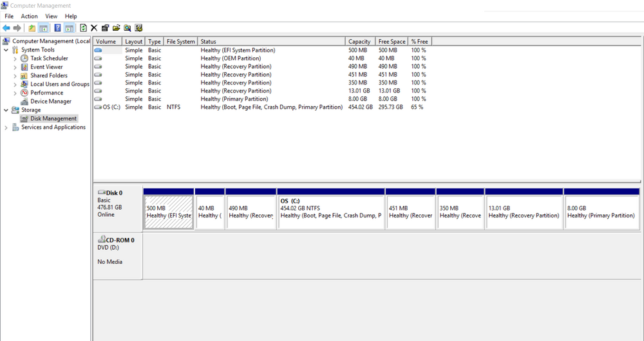Select Device Manager in the tree
This screenshot has height=341, width=644.
pyautogui.click(x=50, y=102)
